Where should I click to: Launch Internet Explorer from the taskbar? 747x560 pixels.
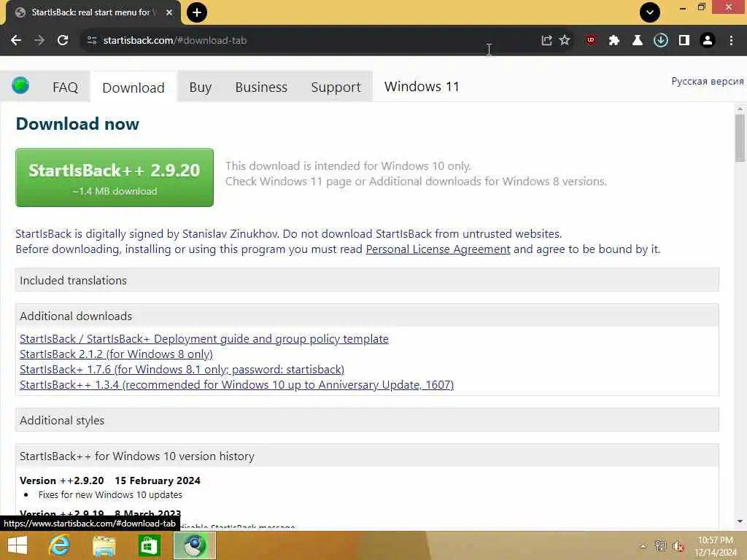(x=59, y=545)
